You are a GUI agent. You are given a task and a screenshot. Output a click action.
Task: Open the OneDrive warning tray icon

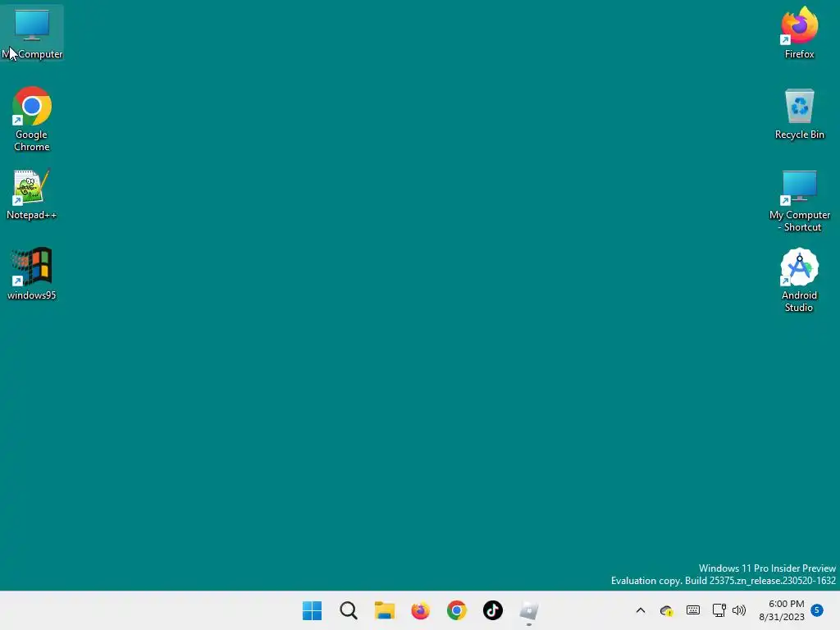click(666, 610)
